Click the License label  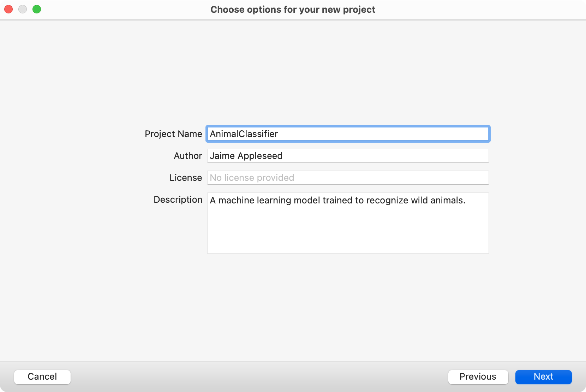click(185, 178)
